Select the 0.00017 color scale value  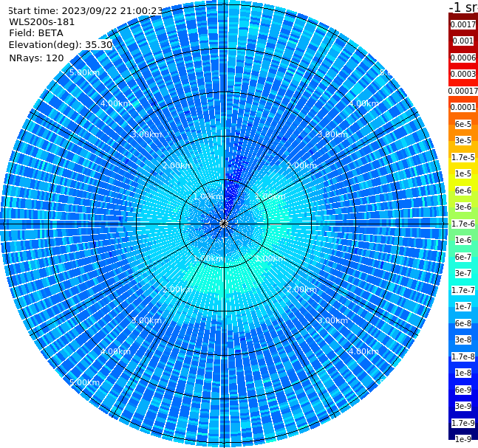coord(463,91)
